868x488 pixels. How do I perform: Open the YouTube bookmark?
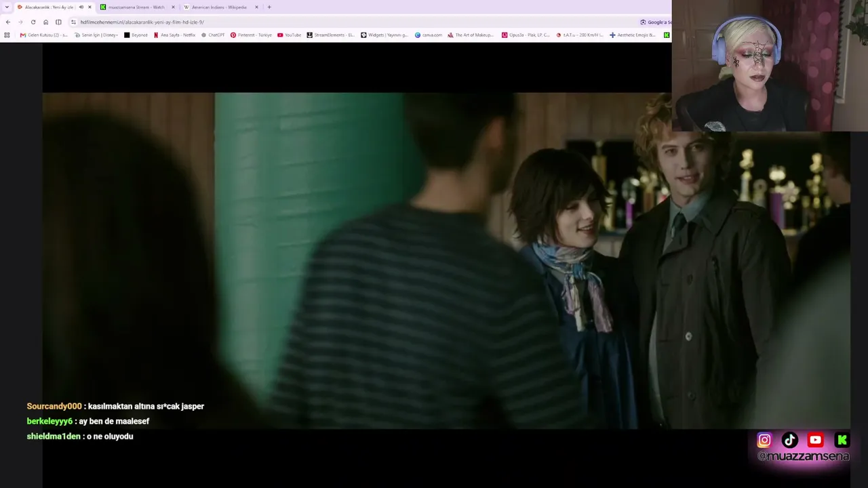(289, 35)
